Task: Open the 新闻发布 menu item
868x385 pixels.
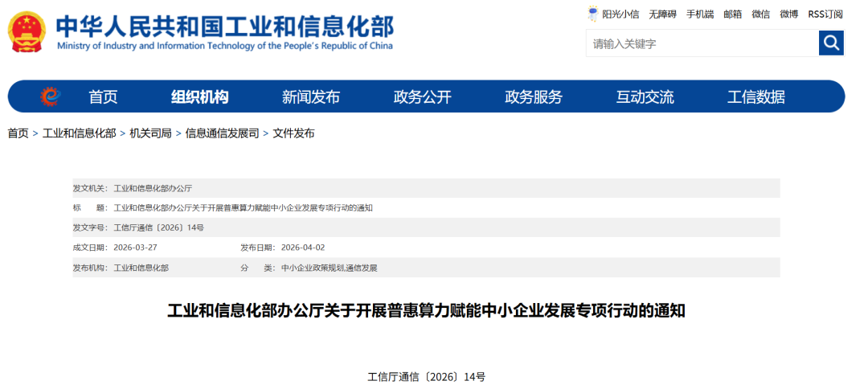Action: coord(311,97)
